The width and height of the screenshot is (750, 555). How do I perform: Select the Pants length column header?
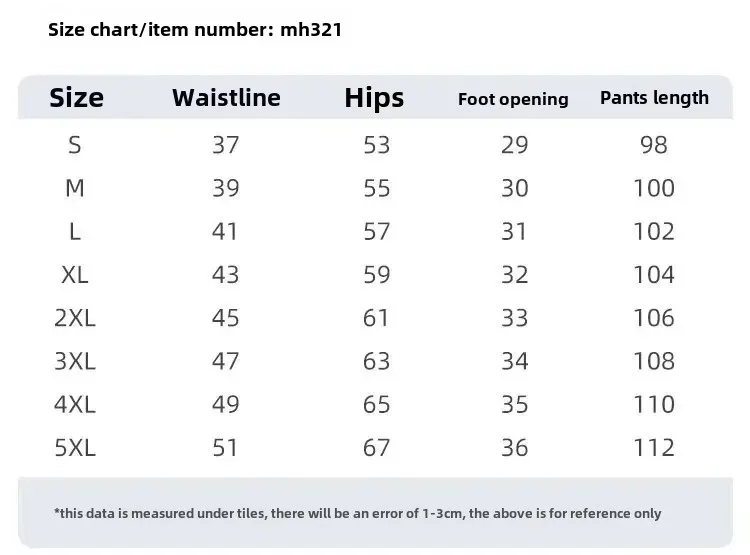pos(654,97)
